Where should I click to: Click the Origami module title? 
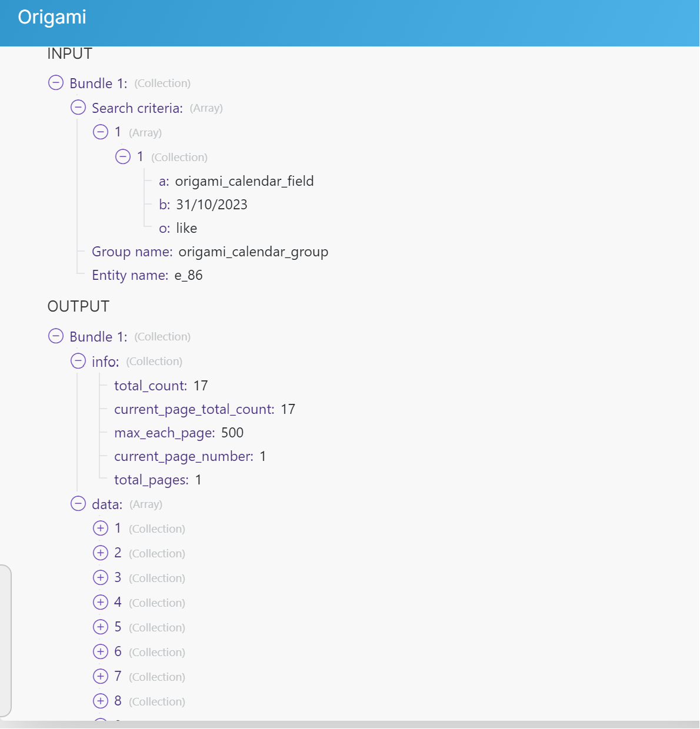[52, 17]
